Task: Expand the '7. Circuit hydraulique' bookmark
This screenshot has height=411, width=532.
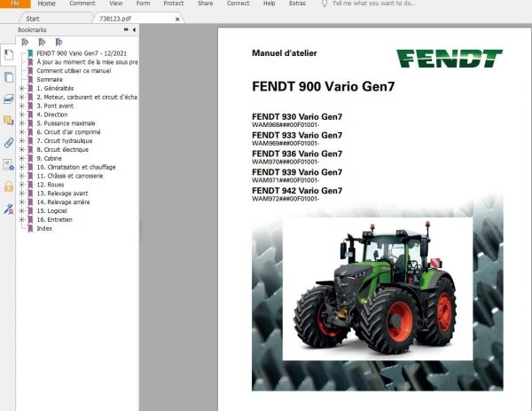Action: [21, 141]
